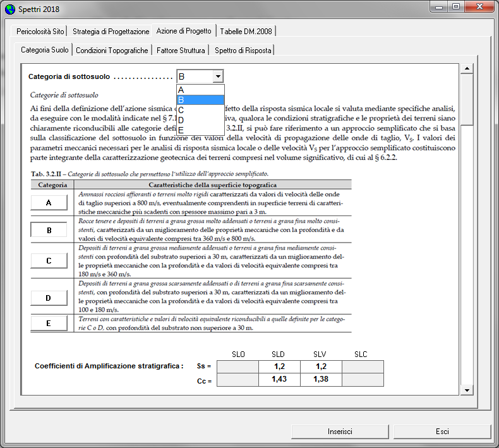Choose option E in the dropdown list
The image size is (499, 448).
click(x=200, y=130)
